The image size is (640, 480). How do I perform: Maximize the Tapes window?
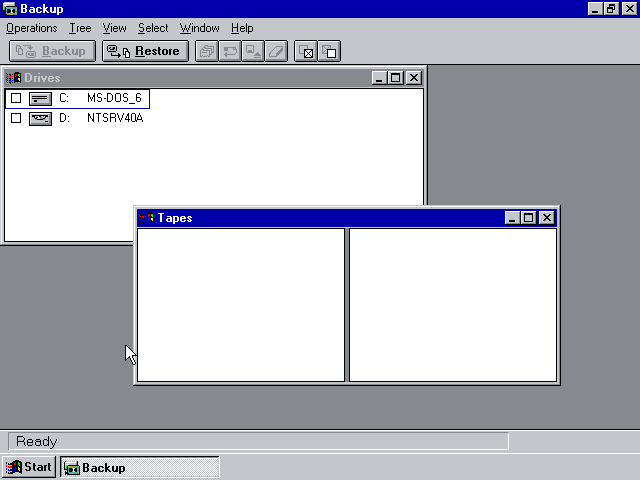point(529,218)
